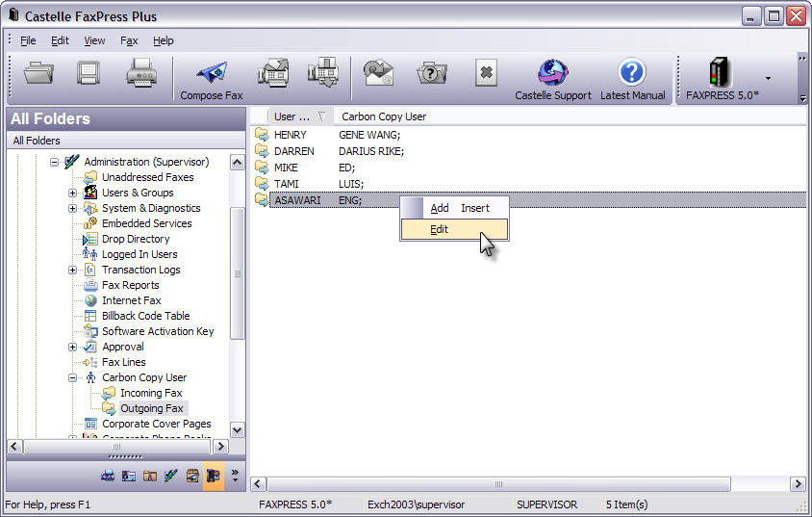Select the TAMI row
This screenshot has width=812, height=517.
[x=528, y=184]
